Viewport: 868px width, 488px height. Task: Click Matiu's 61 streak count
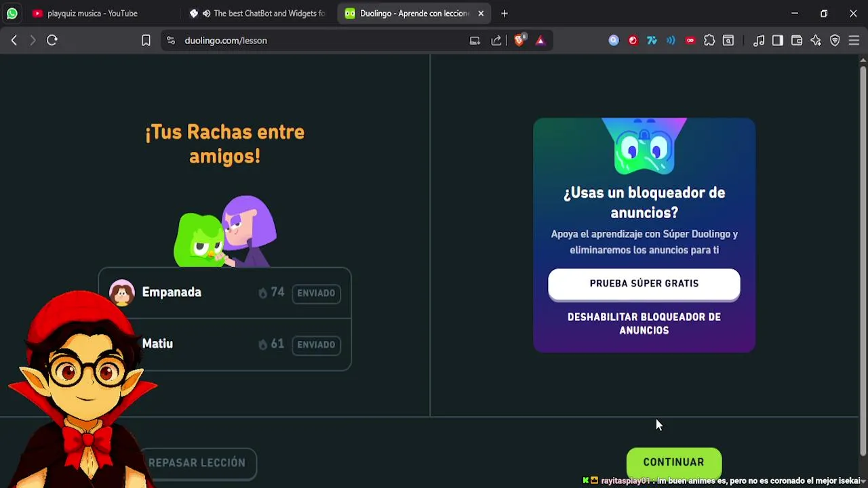pyautogui.click(x=271, y=344)
